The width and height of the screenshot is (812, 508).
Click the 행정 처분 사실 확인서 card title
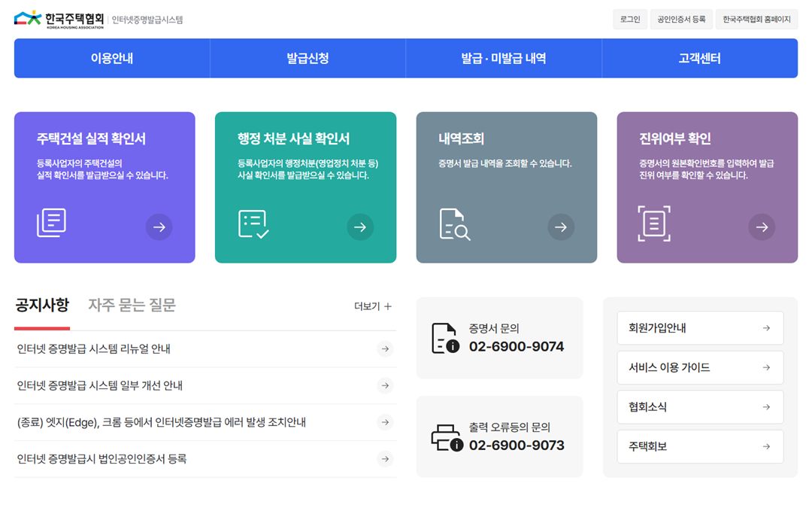tap(294, 138)
